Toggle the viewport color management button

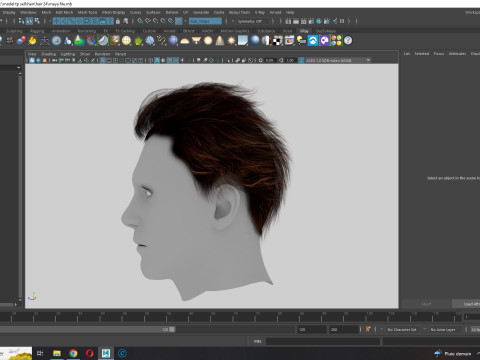[301, 60]
